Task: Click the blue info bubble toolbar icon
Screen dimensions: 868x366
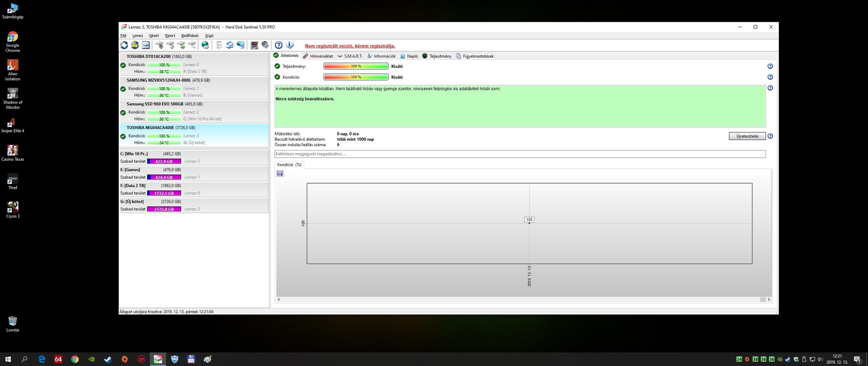Action: [x=290, y=45]
